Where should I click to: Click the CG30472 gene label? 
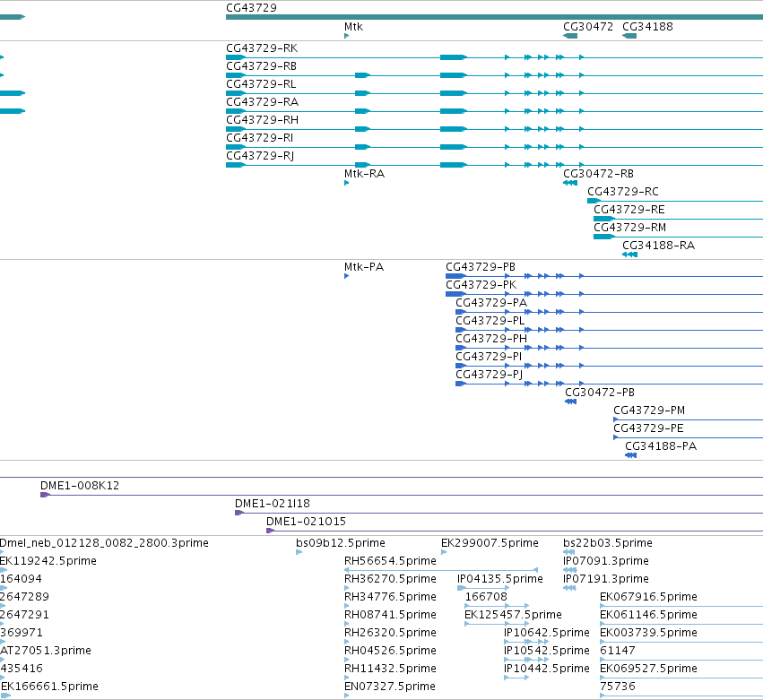(588, 27)
